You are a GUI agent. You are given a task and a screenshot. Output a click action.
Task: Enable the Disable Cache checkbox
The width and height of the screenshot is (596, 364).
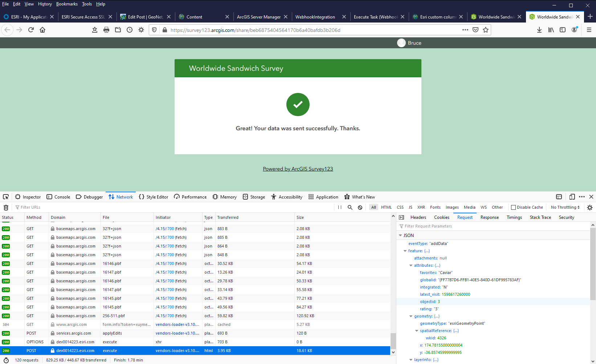(513, 207)
